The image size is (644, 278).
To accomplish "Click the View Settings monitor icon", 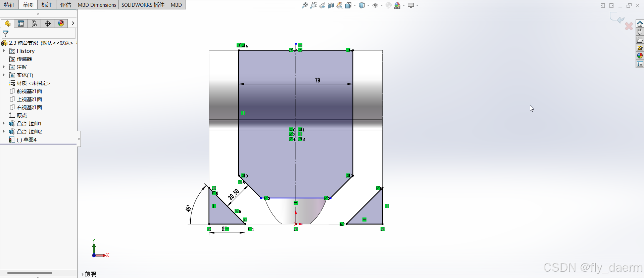I will coord(411,5).
